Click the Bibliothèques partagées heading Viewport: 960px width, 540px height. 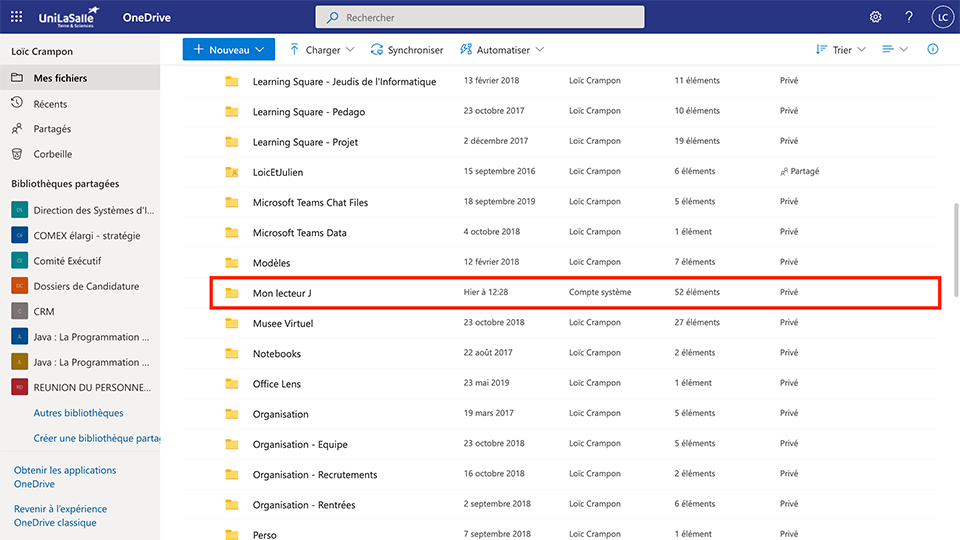click(65, 183)
